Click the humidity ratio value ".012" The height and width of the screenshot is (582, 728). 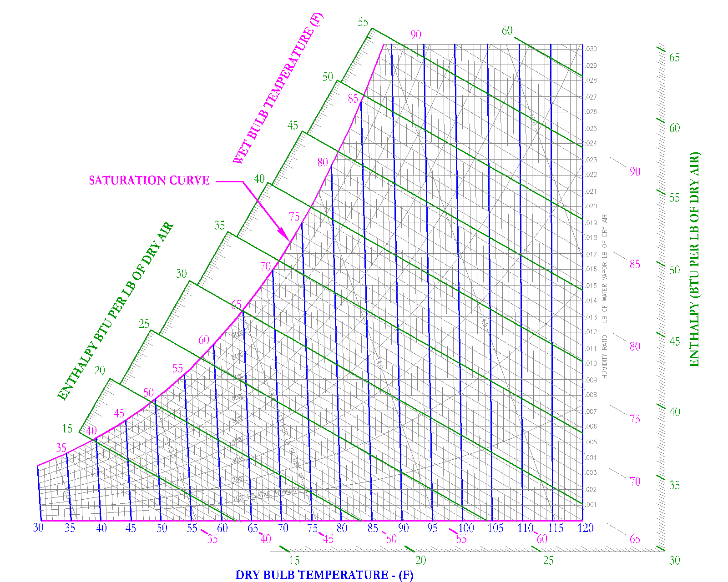coord(591,332)
